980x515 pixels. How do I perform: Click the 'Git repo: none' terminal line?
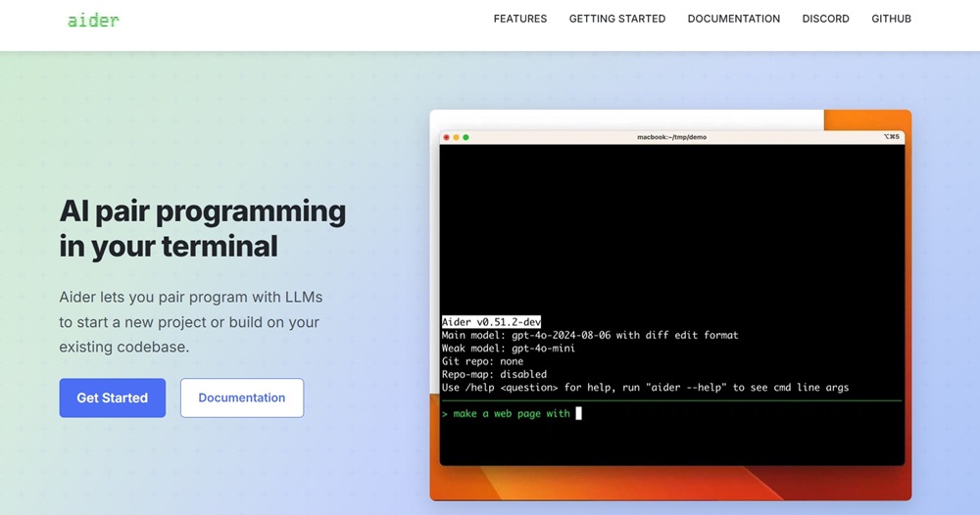pos(482,361)
